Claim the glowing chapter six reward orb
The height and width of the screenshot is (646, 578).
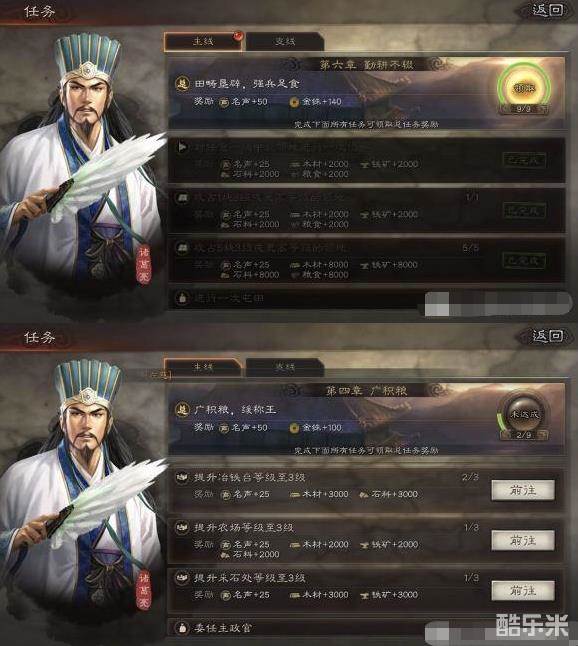coord(524,87)
